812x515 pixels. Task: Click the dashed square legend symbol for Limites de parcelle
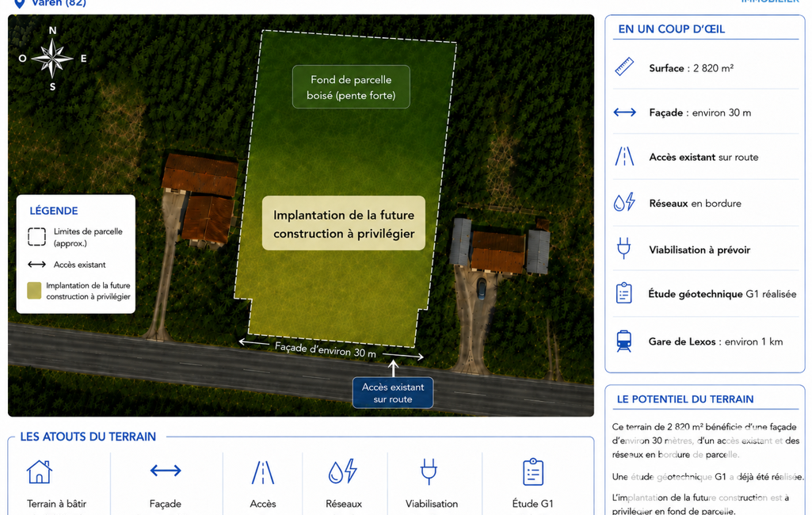pos(36,237)
